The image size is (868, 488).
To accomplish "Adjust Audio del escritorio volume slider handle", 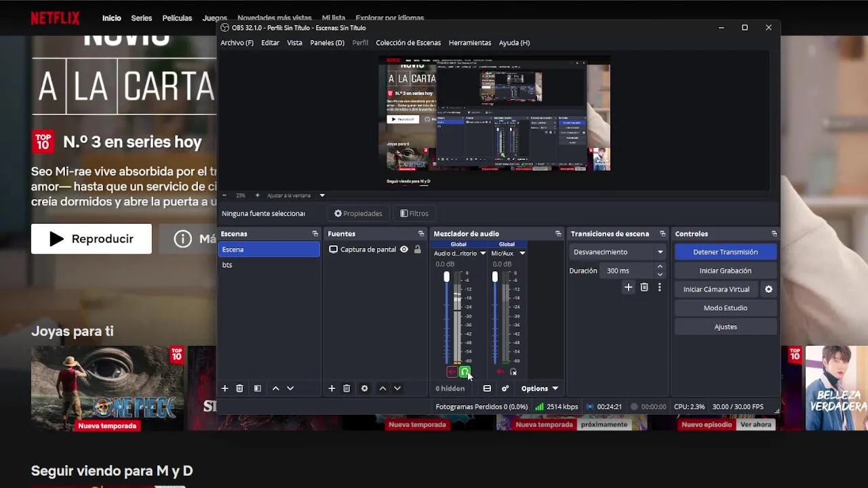I will pos(446,277).
